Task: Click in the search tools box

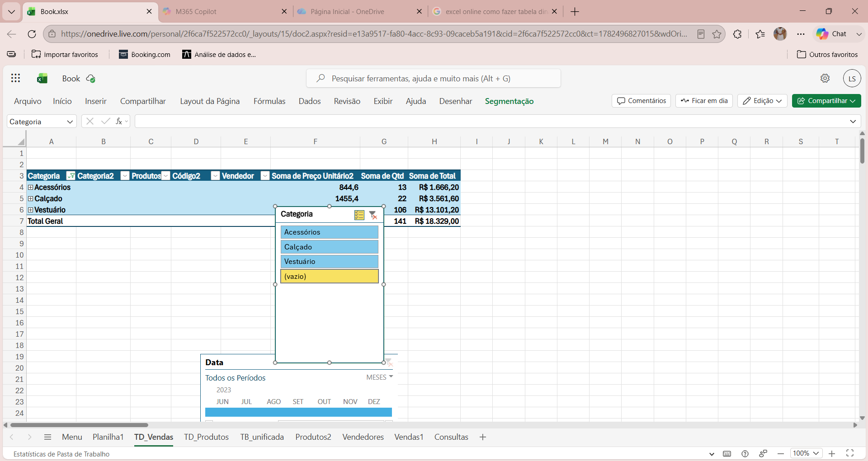Action: [434, 78]
